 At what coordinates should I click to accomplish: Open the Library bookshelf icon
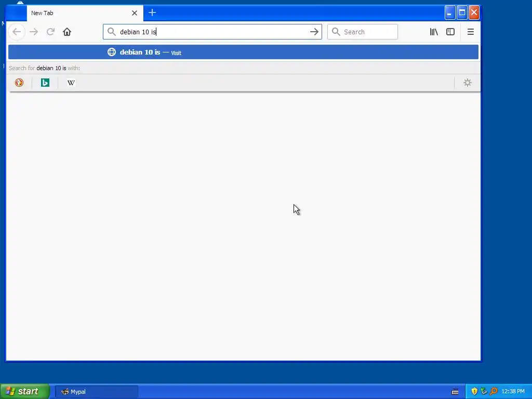(434, 32)
